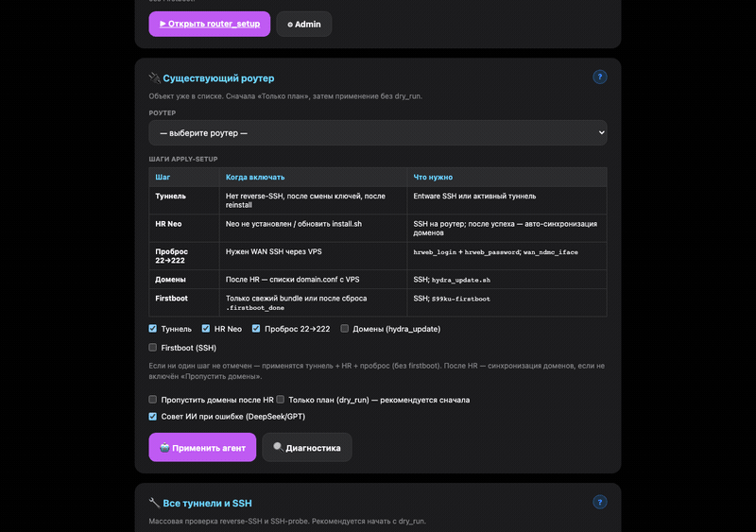Click the plug icon beside Существующий роутер
This screenshot has width=756, height=532.
[x=154, y=77]
